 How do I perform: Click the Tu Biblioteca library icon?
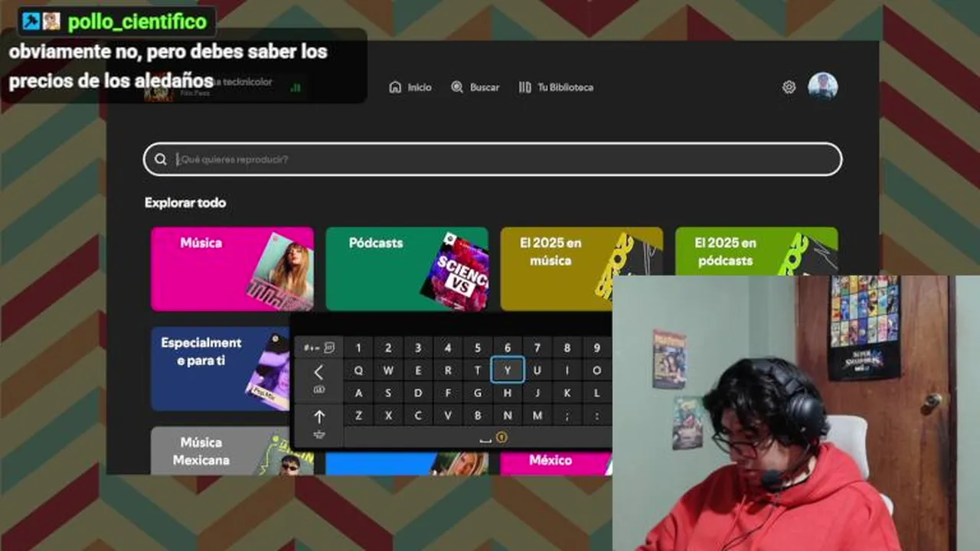(524, 87)
